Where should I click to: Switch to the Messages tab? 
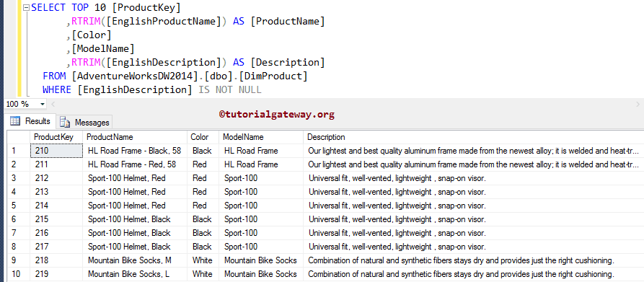(84, 122)
